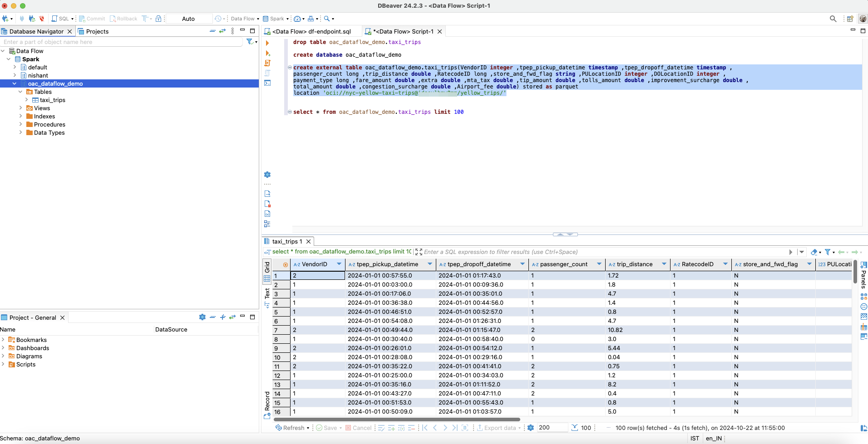Click the filter icon in Database Navigator
Screen dimensions: 868x444
pos(250,42)
